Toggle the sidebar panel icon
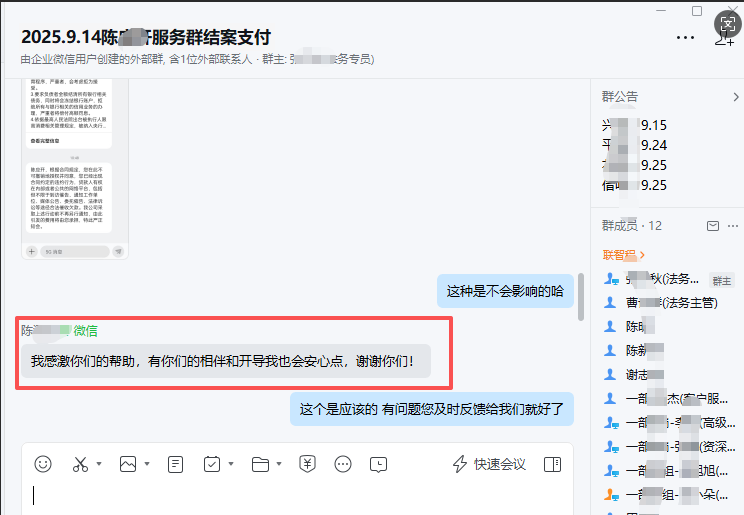The height and width of the screenshot is (515, 744). pyautogui.click(x=552, y=464)
